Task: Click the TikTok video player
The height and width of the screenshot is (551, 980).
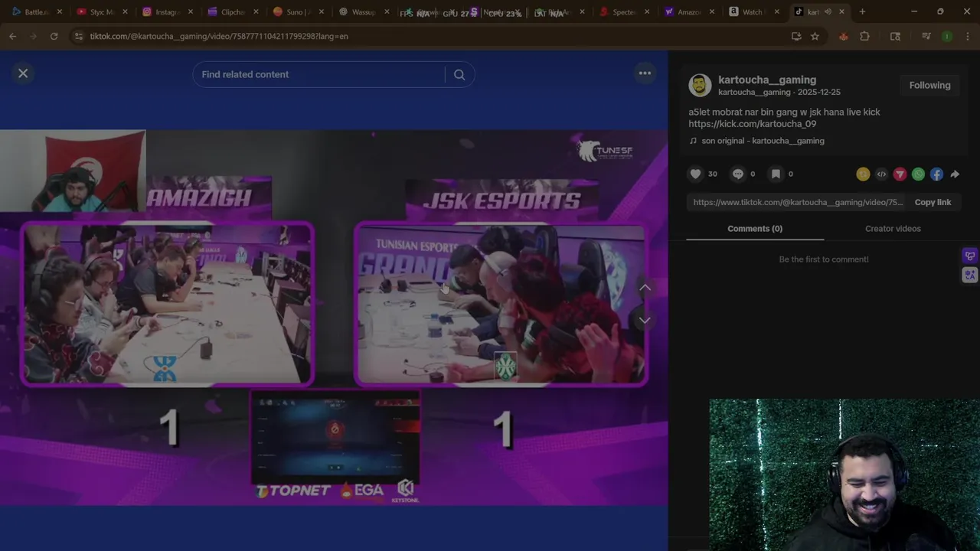Action: pyautogui.click(x=334, y=318)
